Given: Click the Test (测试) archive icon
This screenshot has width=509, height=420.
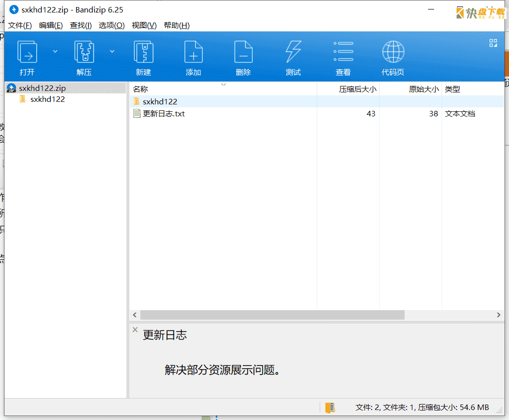Looking at the screenshot, I should (293, 52).
